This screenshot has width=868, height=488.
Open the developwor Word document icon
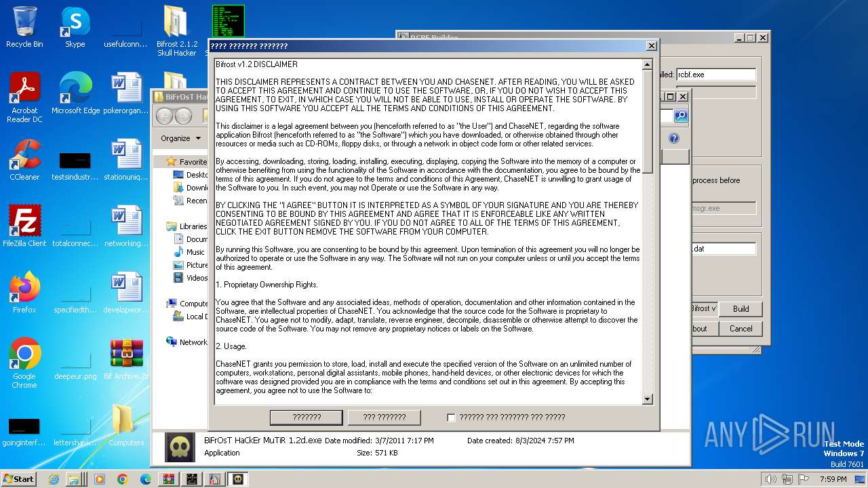point(125,293)
